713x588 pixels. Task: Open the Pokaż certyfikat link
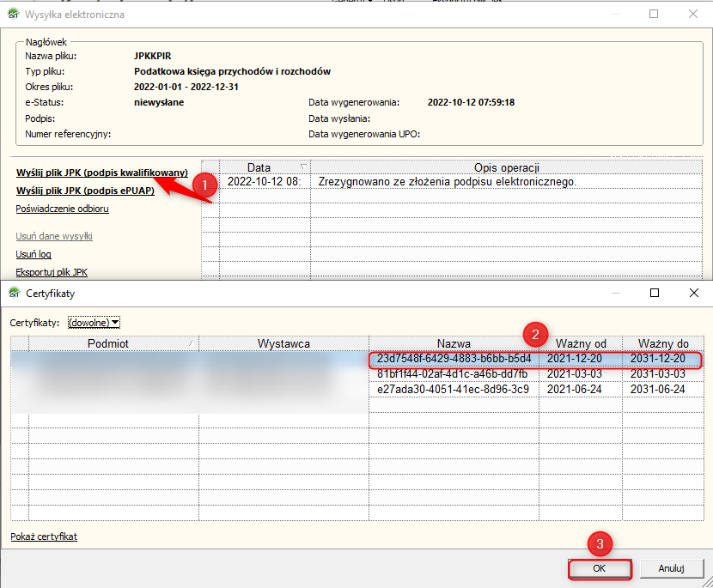(x=44, y=536)
